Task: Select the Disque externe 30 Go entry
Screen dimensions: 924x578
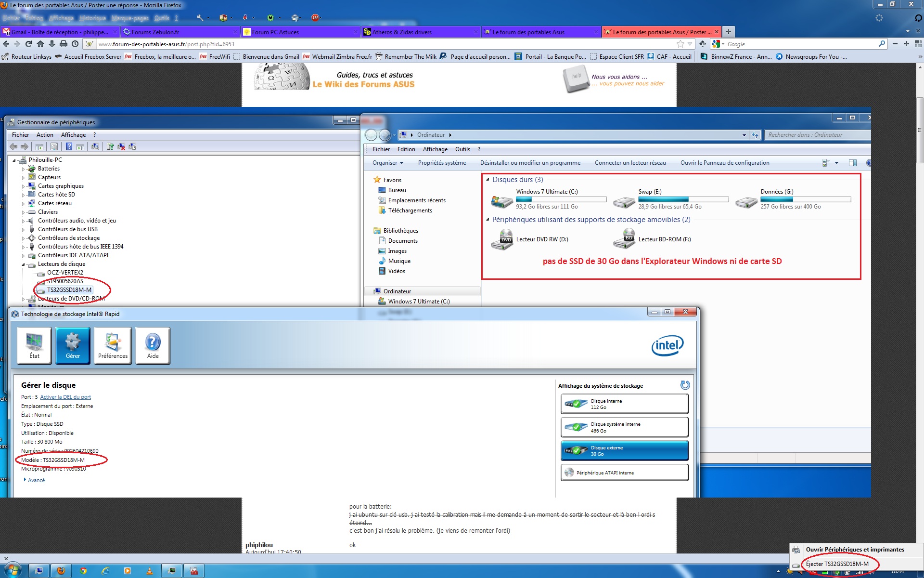Action: click(624, 451)
